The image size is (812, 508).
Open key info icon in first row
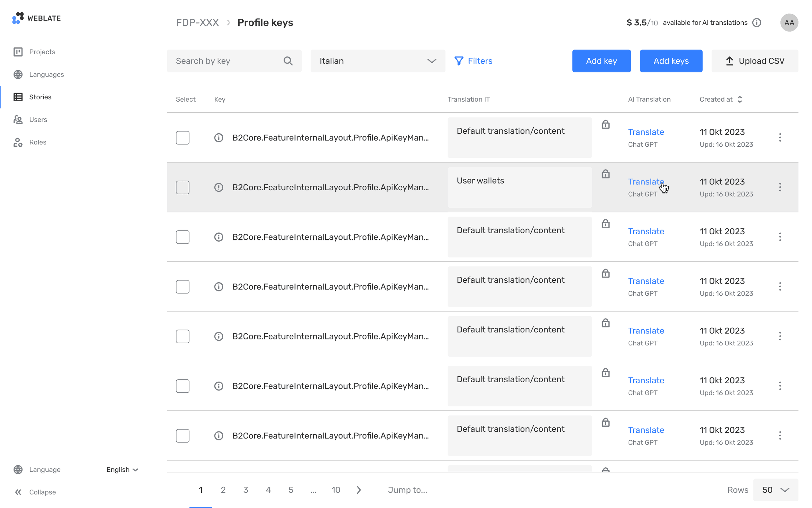click(x=219, y=138)
